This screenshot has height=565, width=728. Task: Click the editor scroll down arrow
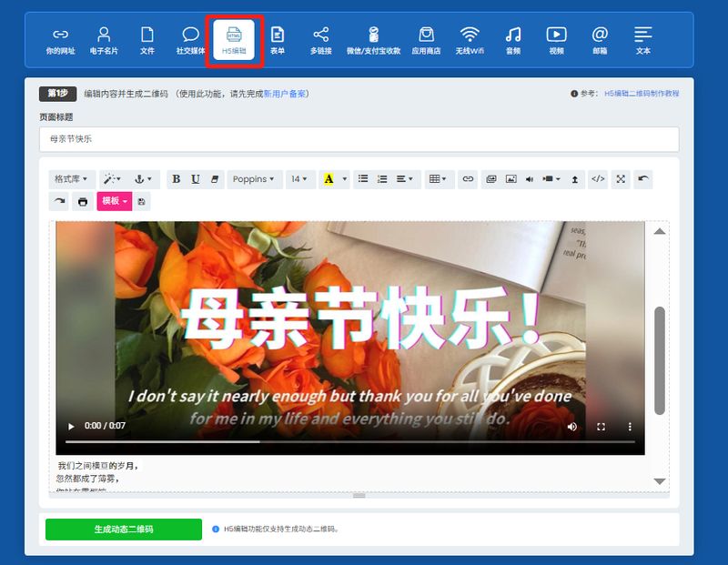[660, 481]
